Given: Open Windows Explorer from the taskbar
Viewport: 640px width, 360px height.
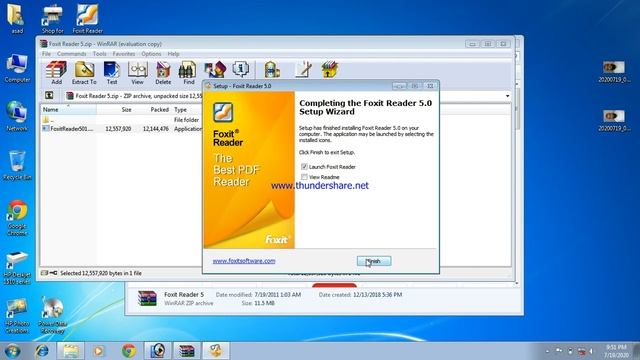Looking at the screenshot, I should pos(71,351).
